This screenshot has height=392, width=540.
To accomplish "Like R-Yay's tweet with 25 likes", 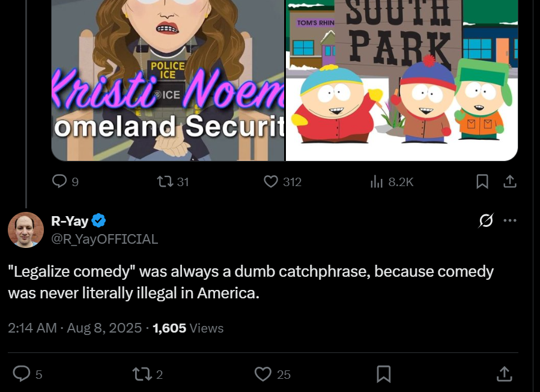I will pos(263,374).
